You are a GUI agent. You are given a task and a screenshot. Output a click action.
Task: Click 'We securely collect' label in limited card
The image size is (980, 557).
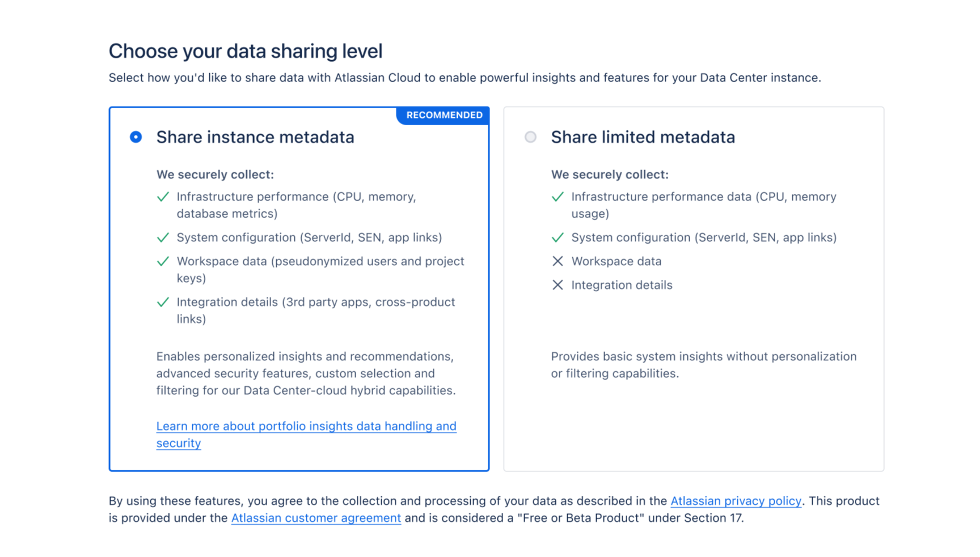coord(610,175)
